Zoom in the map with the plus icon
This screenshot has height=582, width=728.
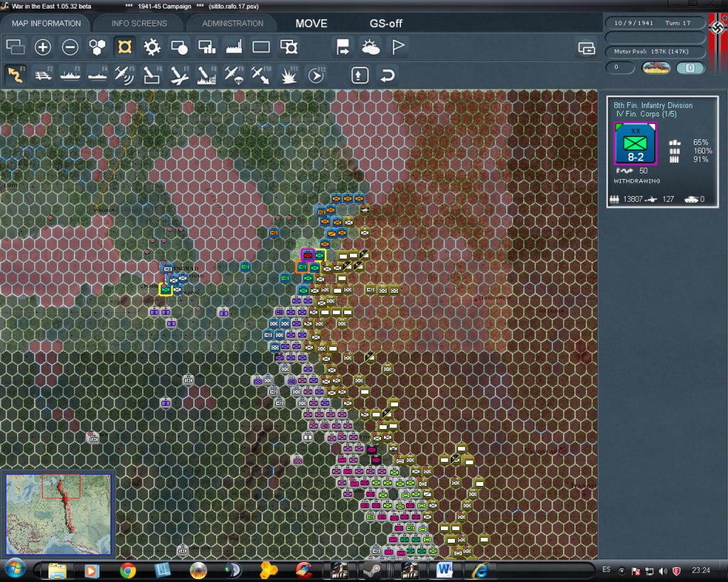43,47
